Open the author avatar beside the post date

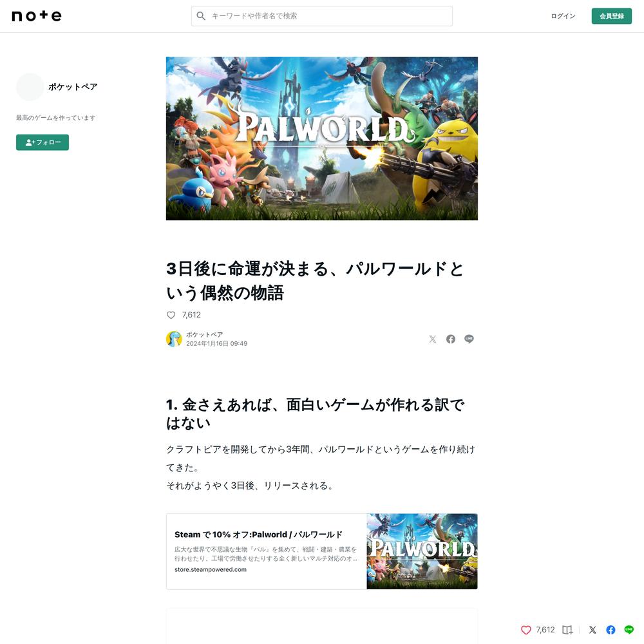174,339
